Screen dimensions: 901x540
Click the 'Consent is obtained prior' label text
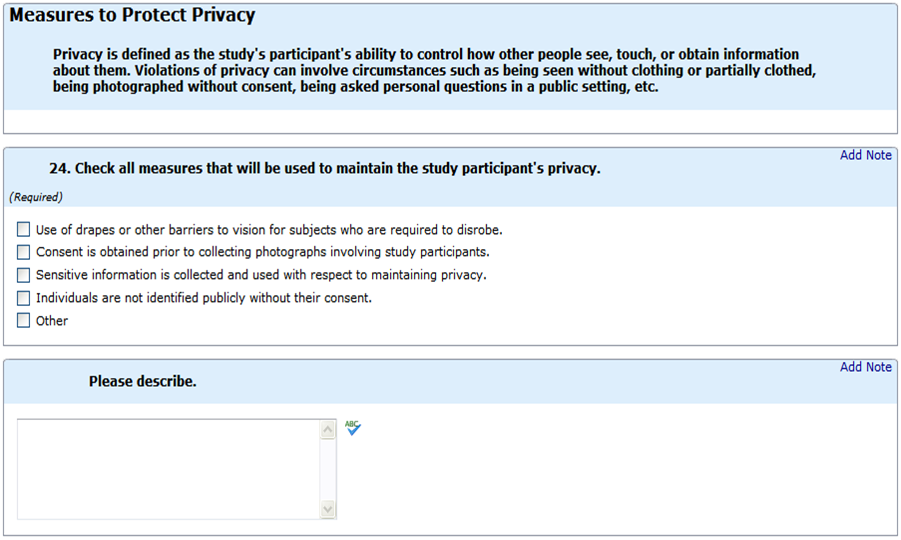(x=262, y=252)
